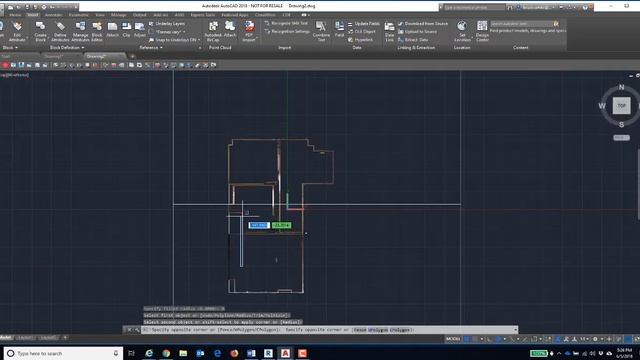
Task: Select the Clip reference tool
Action: point(127,29)
